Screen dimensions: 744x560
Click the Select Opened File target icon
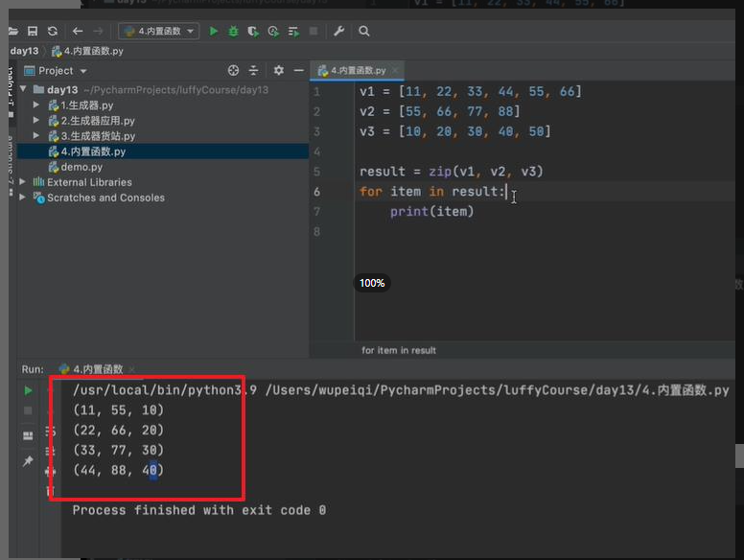coord(233,71)
